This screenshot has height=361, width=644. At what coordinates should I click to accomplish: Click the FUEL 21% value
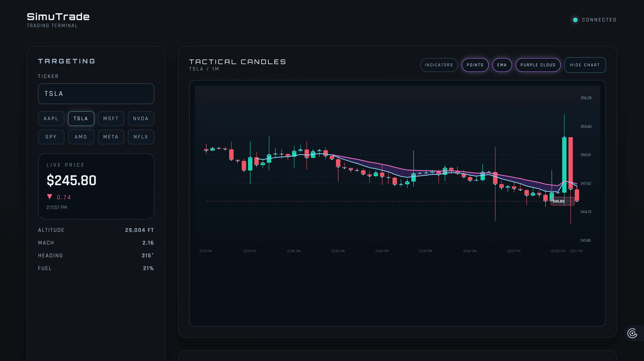(x=148, y=268)
